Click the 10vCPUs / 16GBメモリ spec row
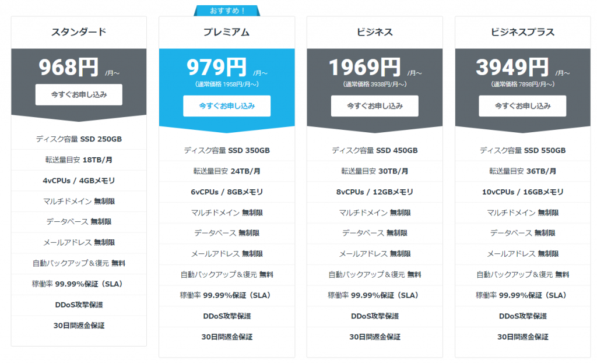This screenshot has width=597, height=364. pyautogui.click(x=522, y=192)
